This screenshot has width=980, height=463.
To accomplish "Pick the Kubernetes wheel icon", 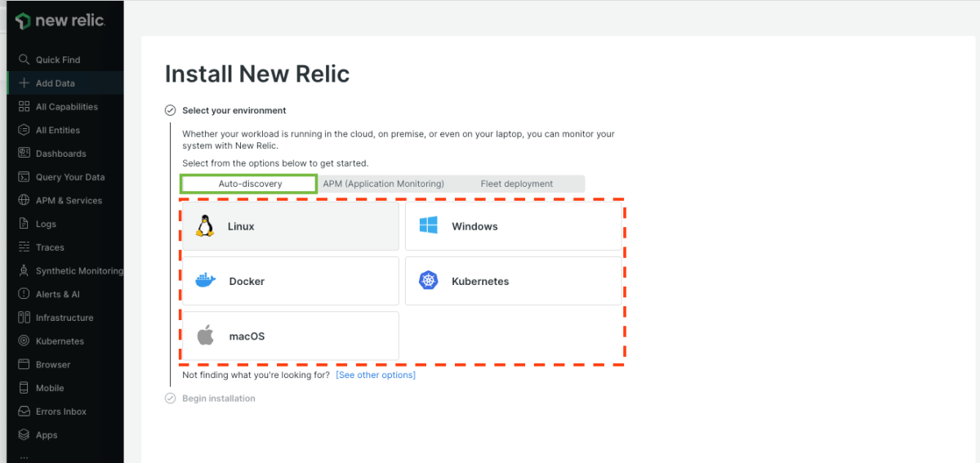I will point(429,281).
